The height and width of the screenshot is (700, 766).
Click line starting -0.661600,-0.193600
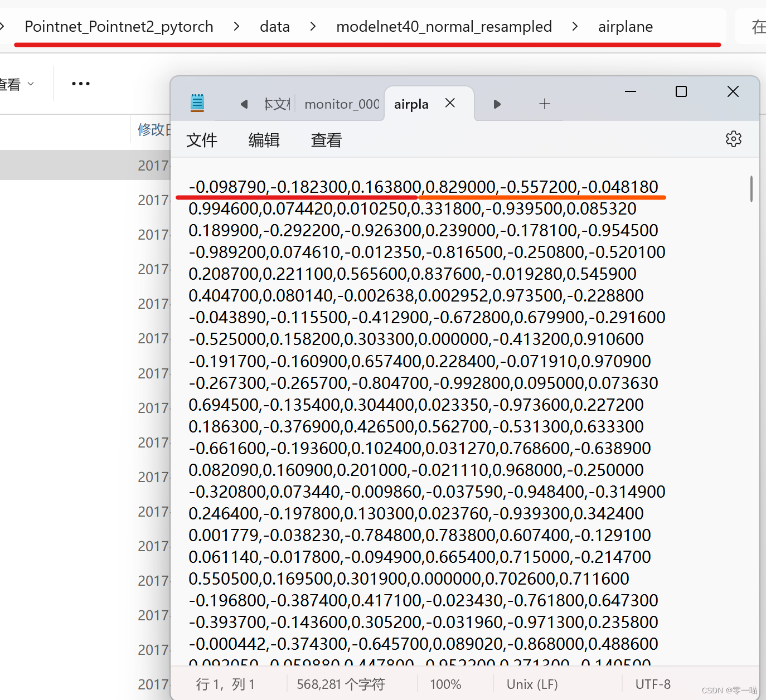tap(420, 448)
